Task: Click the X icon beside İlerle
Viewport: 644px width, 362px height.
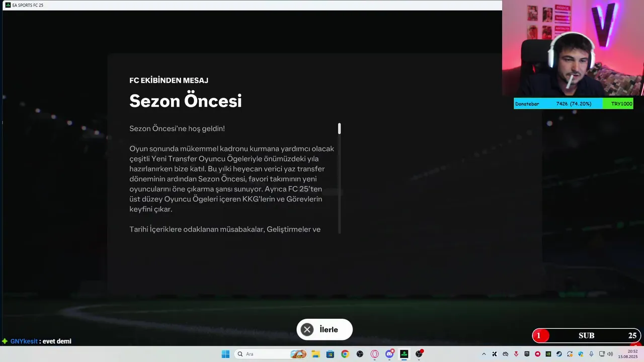Action: [x=307, y=329]
